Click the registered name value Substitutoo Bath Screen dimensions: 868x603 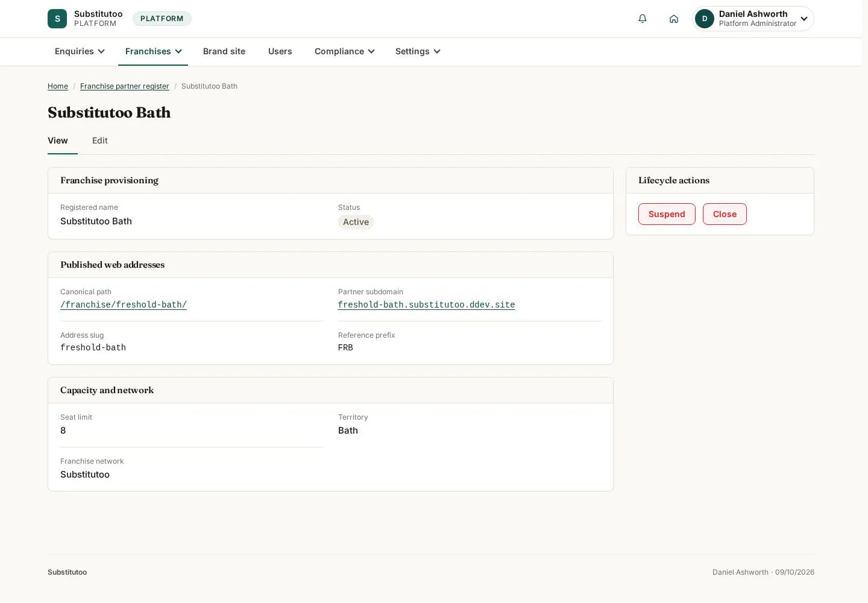pos(96,221)
